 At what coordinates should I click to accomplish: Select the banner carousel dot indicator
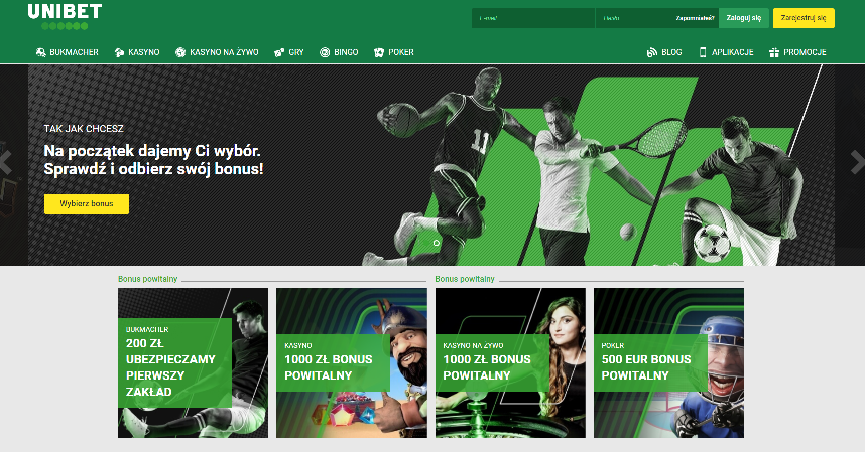click(x=437, y=243)
